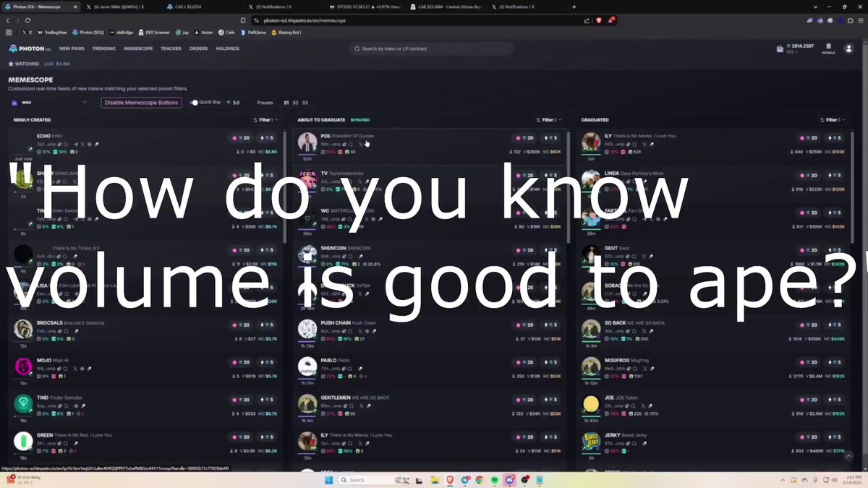This screenshot has height=488, width=868.
Task: Open a new browser tab
Action: (574, 7)
